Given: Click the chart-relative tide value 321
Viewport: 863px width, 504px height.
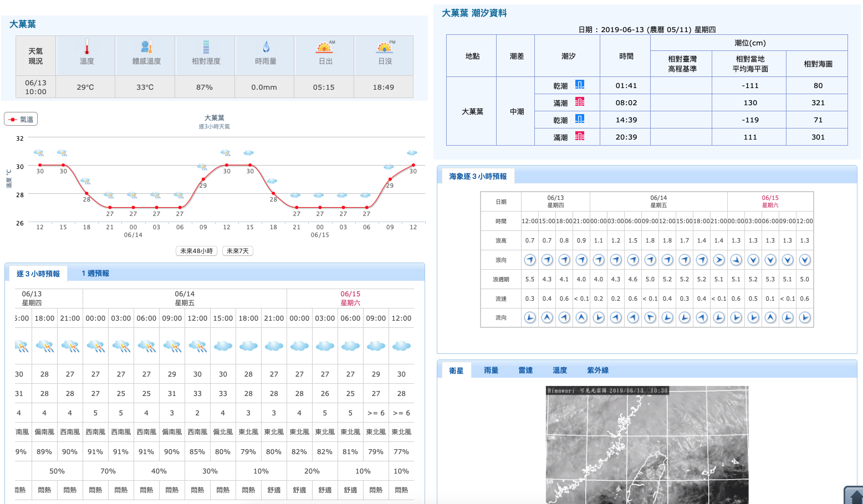Looking at the screenshot, I should (818, 103).
